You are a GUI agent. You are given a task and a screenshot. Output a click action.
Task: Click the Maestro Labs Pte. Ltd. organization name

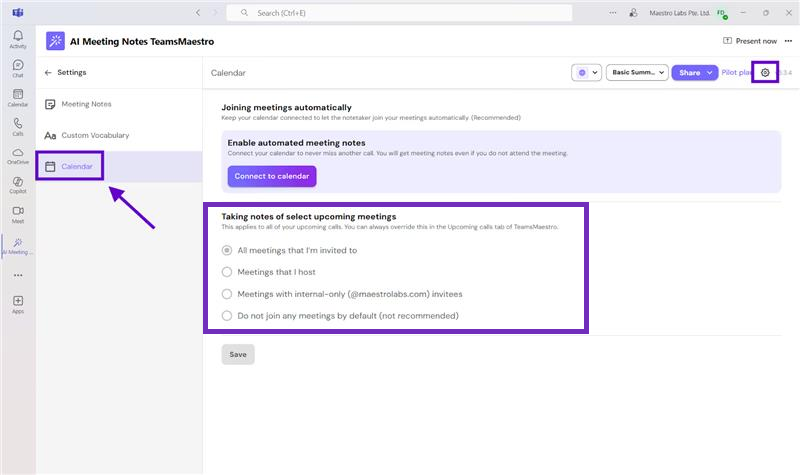tap(679, 13)
